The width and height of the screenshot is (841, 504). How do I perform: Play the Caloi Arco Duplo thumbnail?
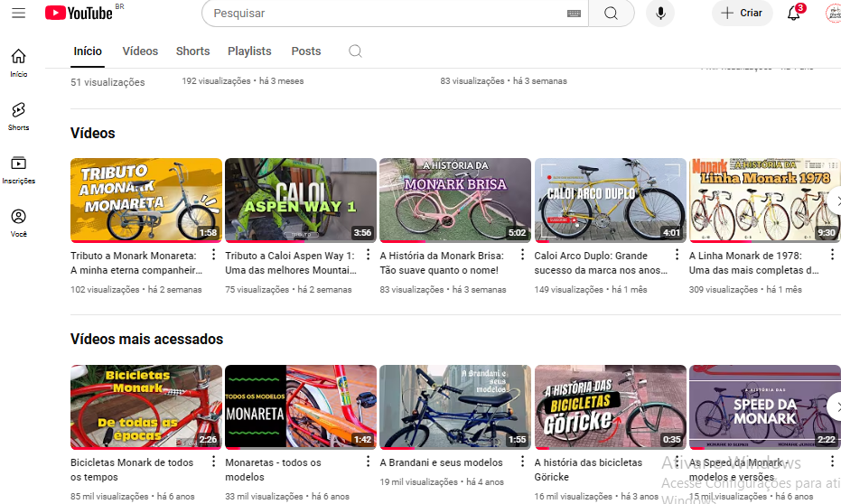pyautogui.click(x=611, y=200)
